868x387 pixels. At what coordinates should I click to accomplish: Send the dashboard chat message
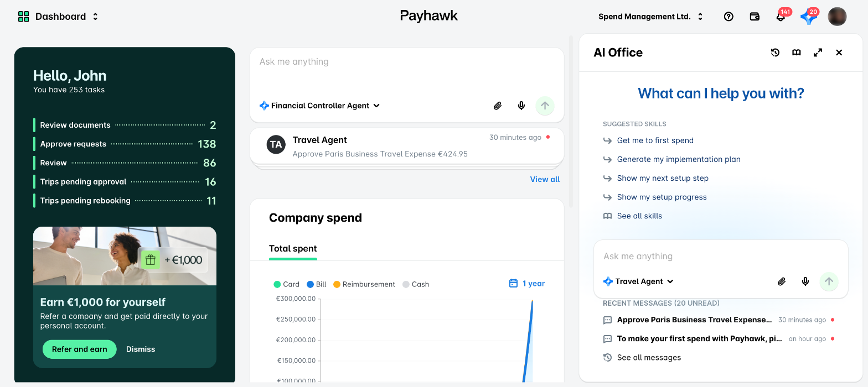click(x=545, y=106)
